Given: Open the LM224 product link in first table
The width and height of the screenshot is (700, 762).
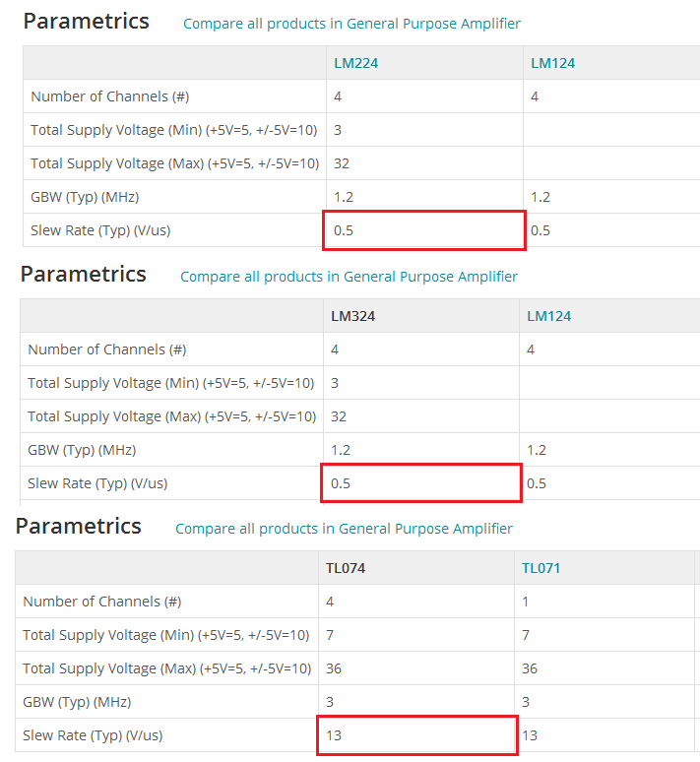Looking at the screenshot, I should pos(355,63).
